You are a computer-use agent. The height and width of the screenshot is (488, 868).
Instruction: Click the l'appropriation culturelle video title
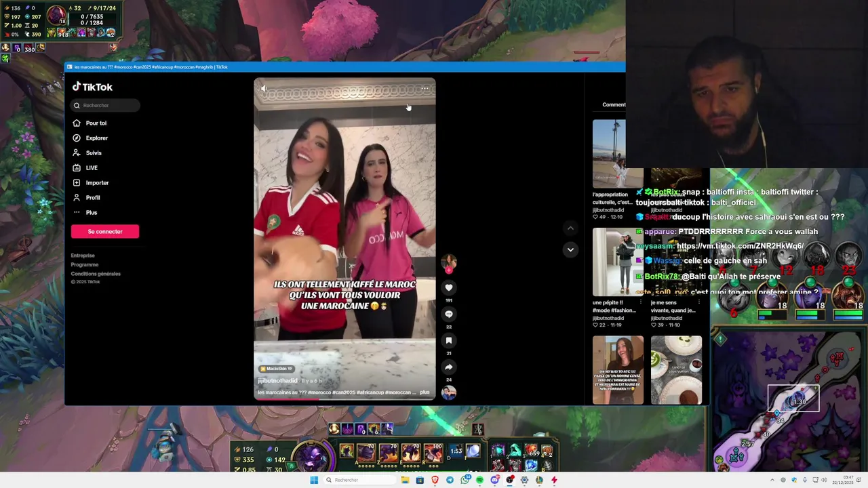pyautogui.click(x=612, y=199)
